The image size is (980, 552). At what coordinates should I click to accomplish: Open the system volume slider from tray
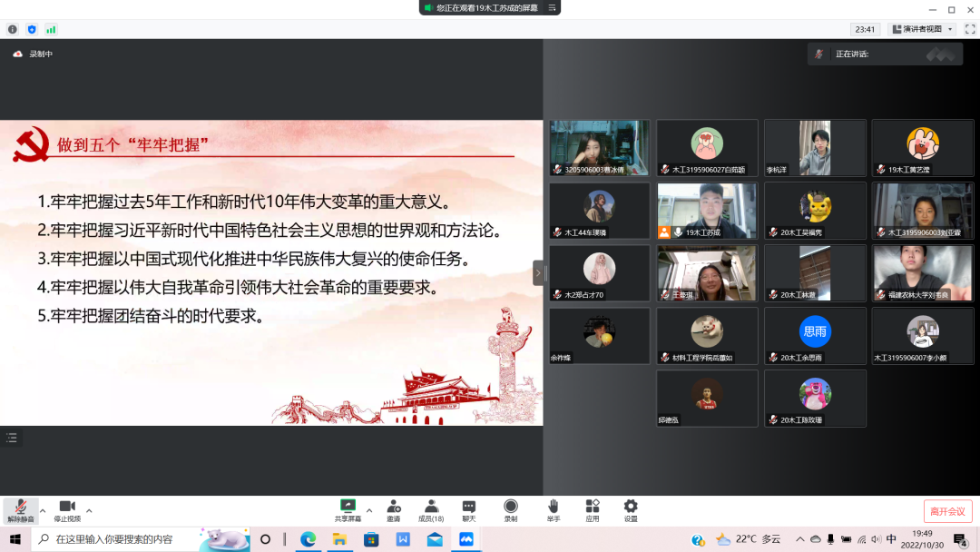click(x=877, y=537)
